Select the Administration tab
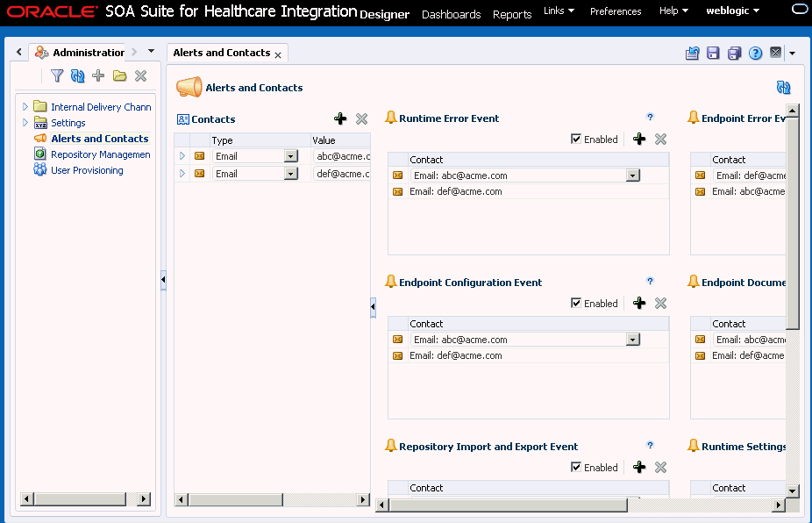This screenshot has height=523, width=812. (80, 53)
